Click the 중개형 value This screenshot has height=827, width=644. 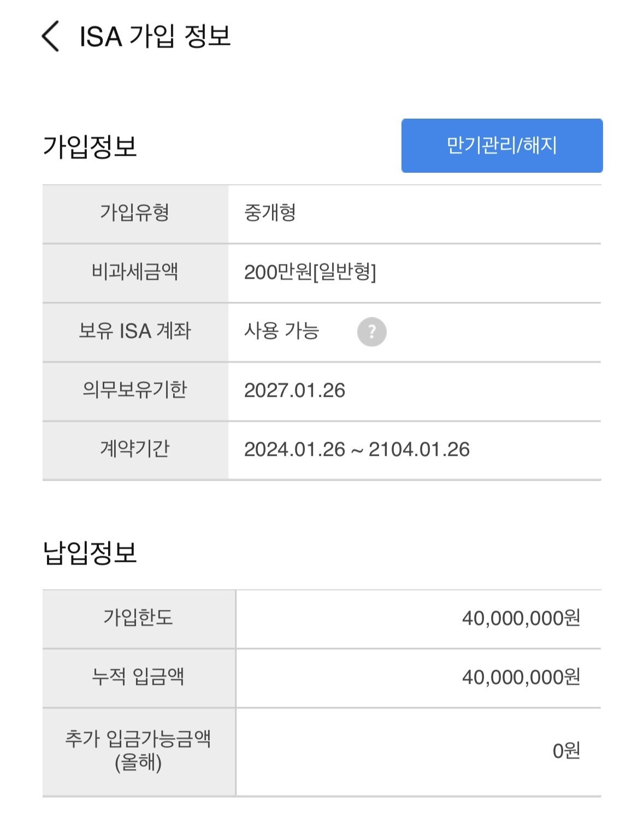point(270,213)
